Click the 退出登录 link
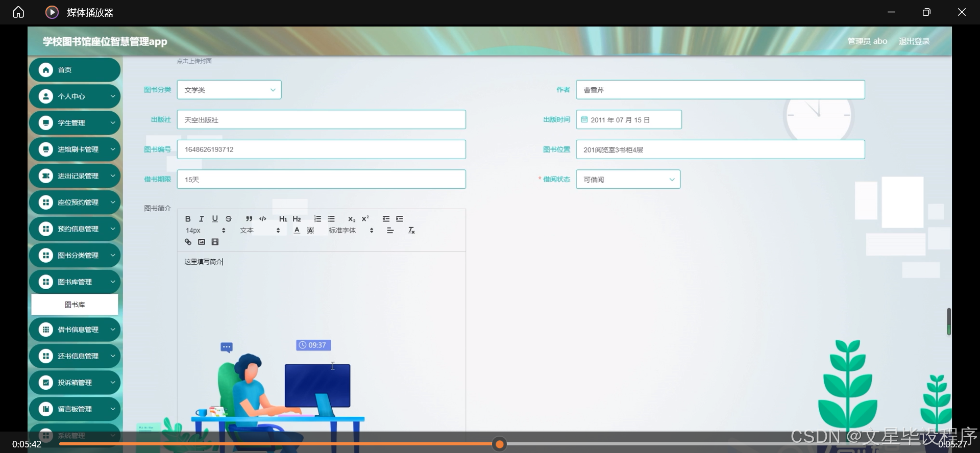The height and width of the screenshot is (453, 980). click(914, 41)
